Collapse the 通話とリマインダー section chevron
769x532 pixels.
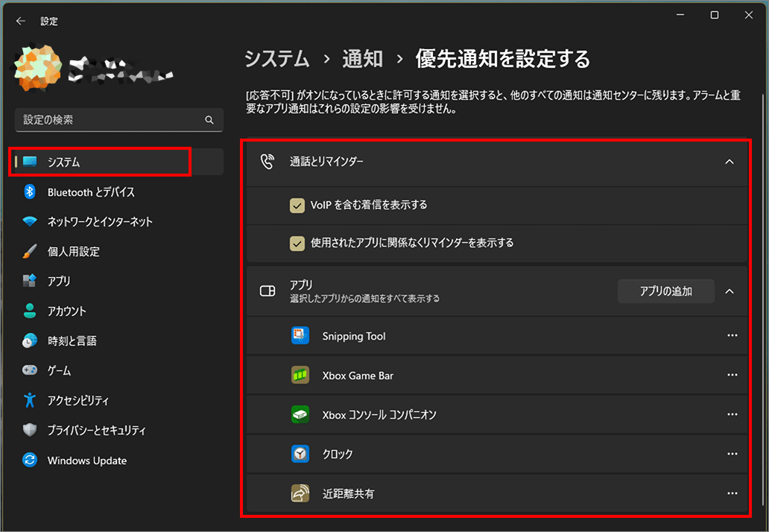pyautogui.click(x=730, y=162)
